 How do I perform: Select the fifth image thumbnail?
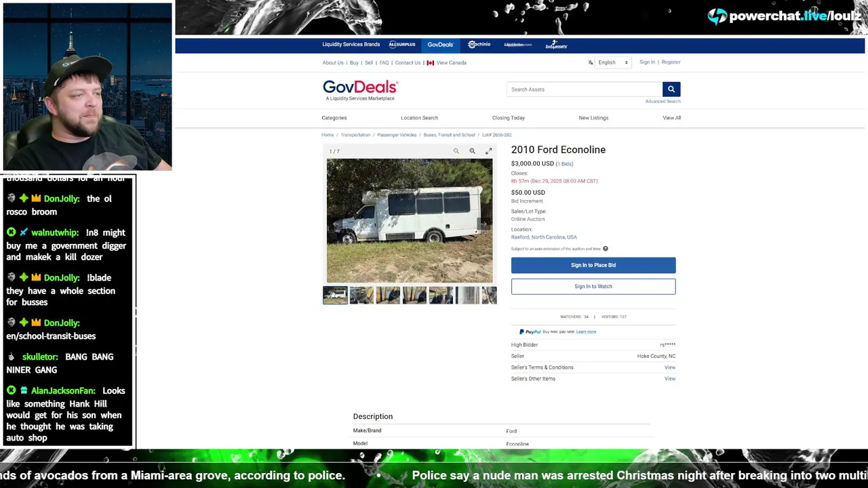point(441,295)
